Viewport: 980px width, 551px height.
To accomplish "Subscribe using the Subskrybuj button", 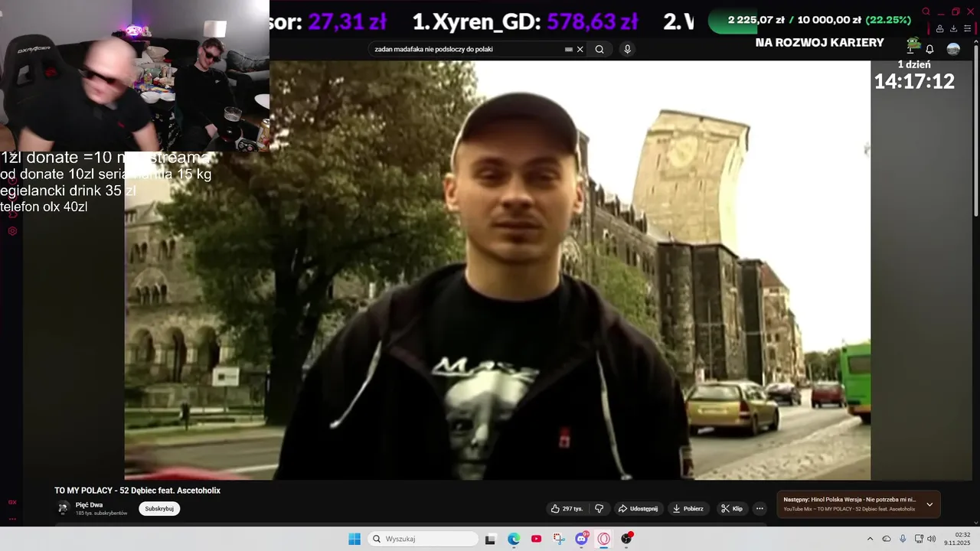I will pos(159,508).
